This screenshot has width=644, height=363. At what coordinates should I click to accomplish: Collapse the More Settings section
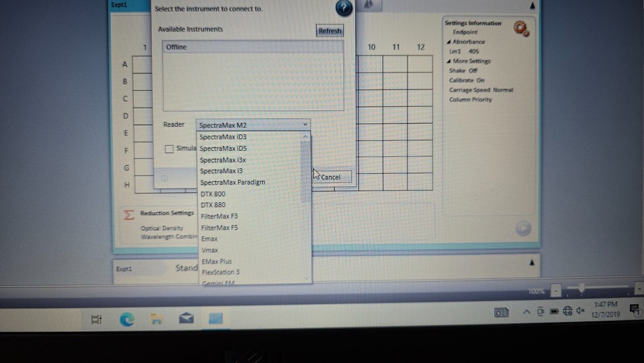pyautogui.click(x=449, y=61)
